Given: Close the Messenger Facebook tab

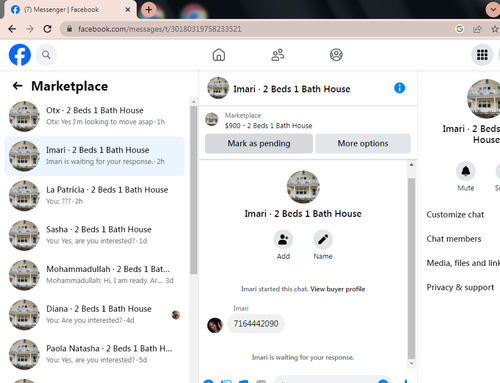Looking at the screenshot, I should (x=128, y=10).
